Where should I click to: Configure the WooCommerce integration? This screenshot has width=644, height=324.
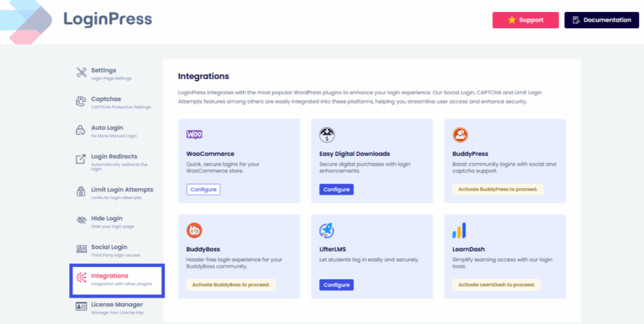point(203,189)
